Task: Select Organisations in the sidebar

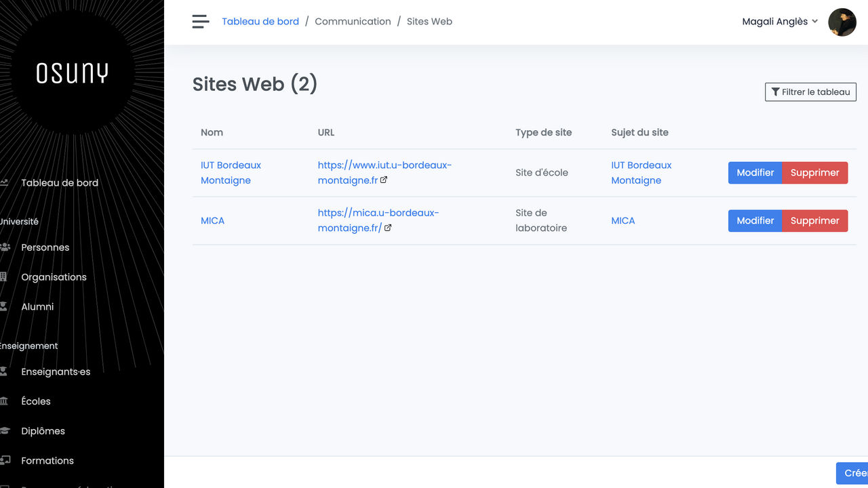Action: tap(54, 277)
